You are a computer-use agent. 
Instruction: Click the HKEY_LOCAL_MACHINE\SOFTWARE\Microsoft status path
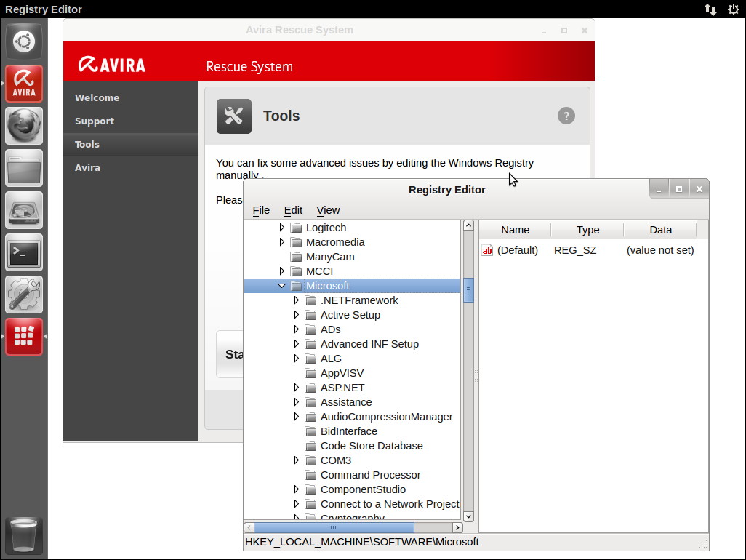click(362, 542)
